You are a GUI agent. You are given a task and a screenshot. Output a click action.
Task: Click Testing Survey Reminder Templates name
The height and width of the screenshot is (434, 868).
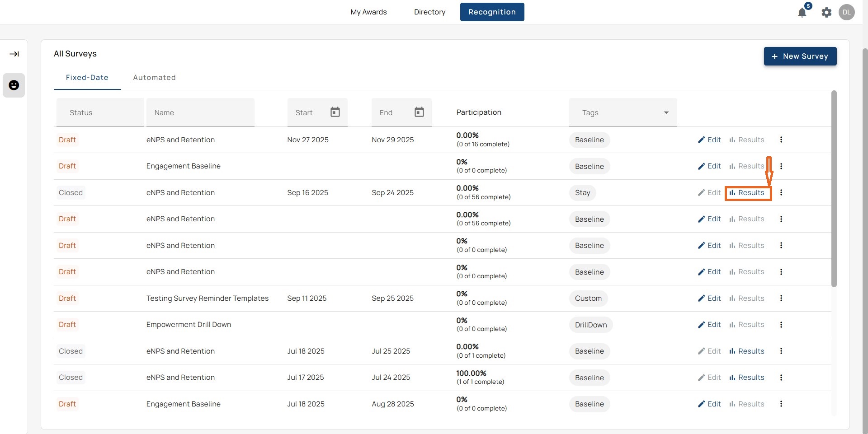[208, 298]
